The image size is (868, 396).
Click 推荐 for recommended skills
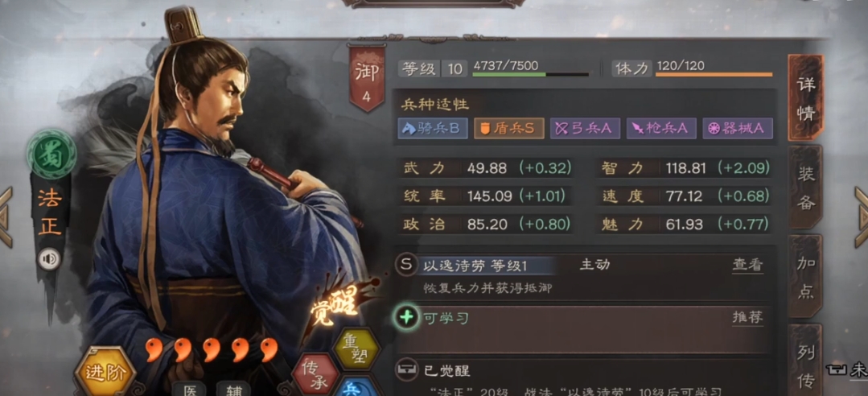[748, 317]
